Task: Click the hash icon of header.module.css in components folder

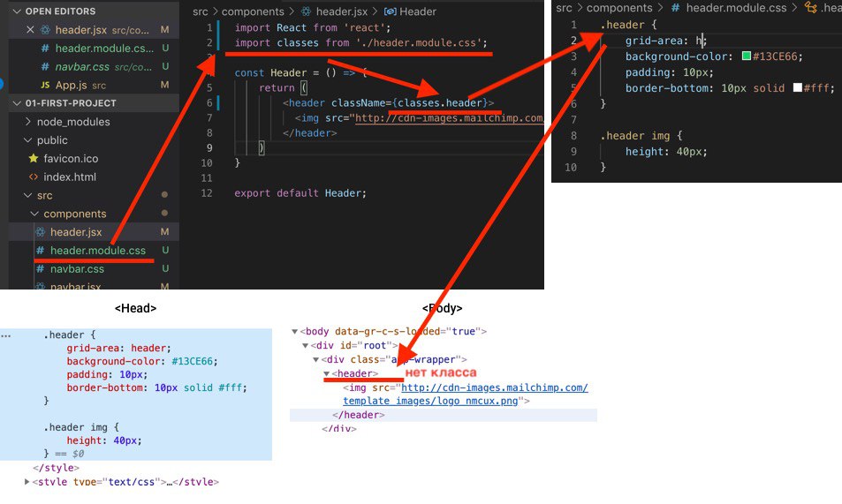Action: 41,251
